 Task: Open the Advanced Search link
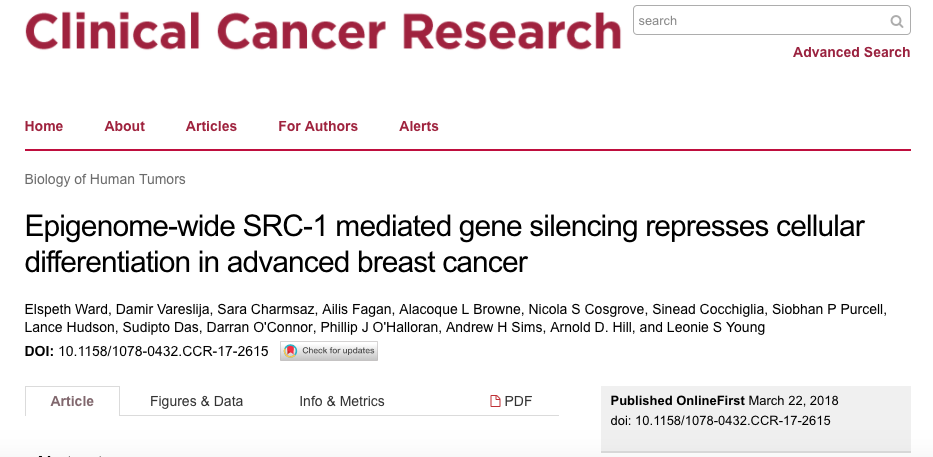(x=851, y=52)
